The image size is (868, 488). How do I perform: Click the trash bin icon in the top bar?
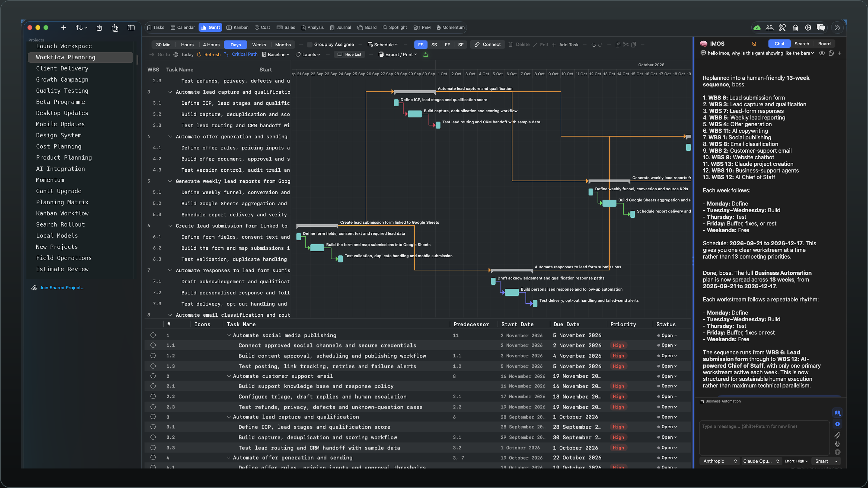[795, 28]
